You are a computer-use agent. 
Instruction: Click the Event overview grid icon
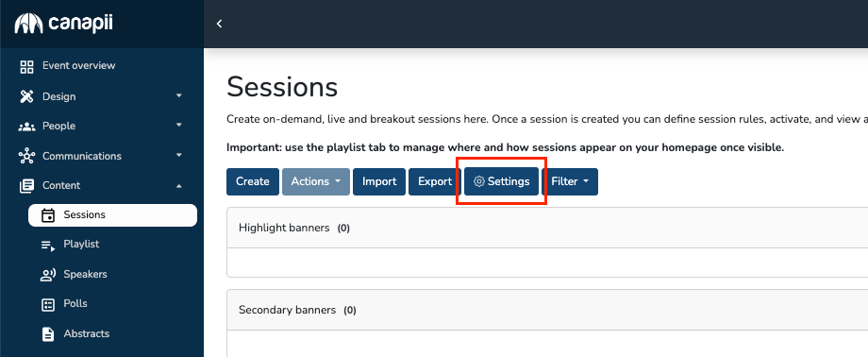pyautogui.click(x=26, y=66)
